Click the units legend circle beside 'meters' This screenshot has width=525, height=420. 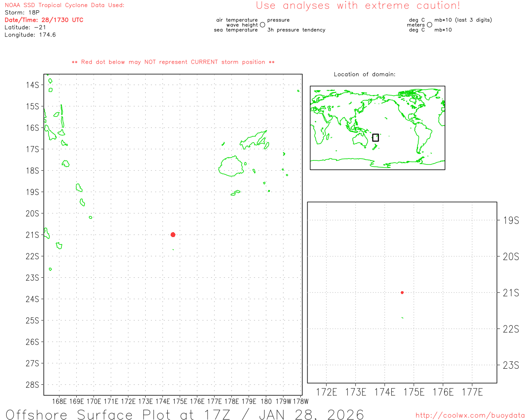(429, 25)
